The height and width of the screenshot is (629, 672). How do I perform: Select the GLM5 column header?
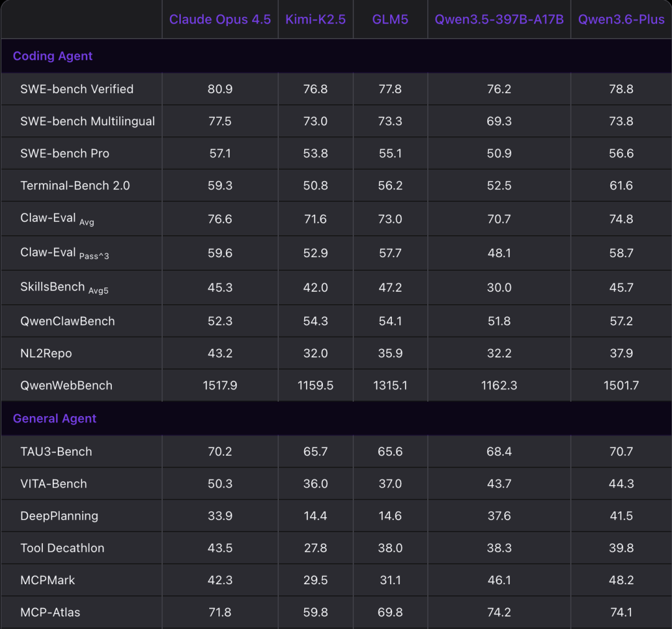(390, 19)
